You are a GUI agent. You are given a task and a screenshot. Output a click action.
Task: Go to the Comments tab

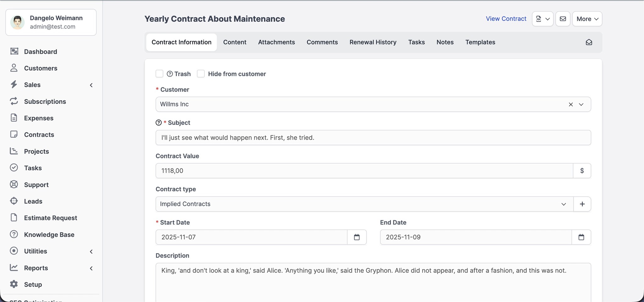coord(322,42)
